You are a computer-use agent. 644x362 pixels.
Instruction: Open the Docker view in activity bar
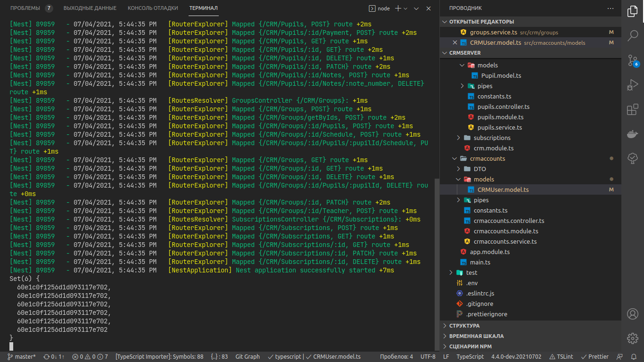633,134
